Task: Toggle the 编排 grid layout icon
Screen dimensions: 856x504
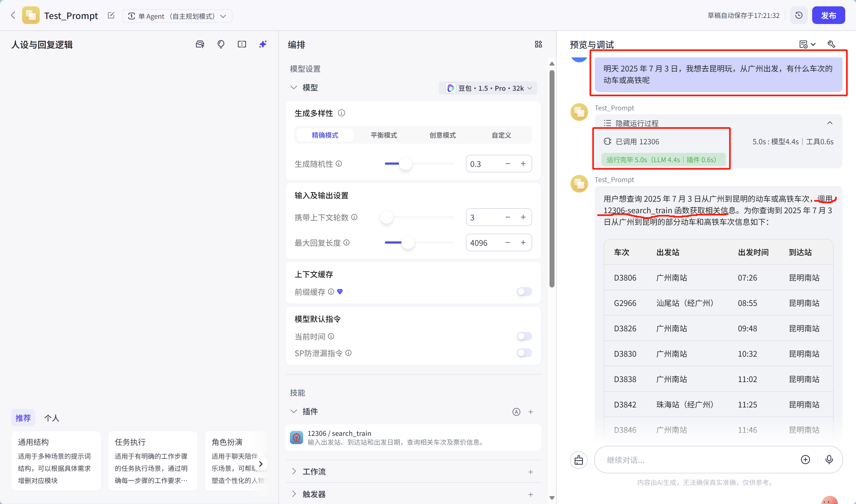Action: click(538, 44)
